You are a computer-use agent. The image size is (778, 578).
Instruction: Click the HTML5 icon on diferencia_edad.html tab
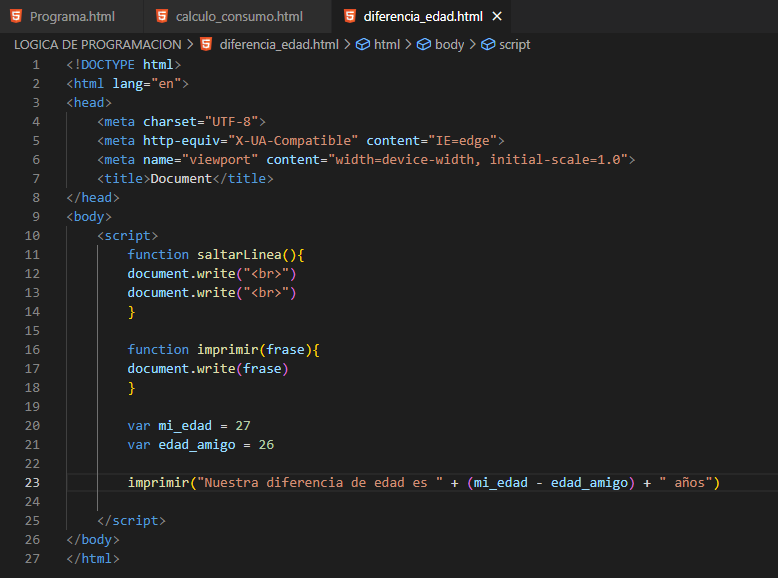pos(350,16)
